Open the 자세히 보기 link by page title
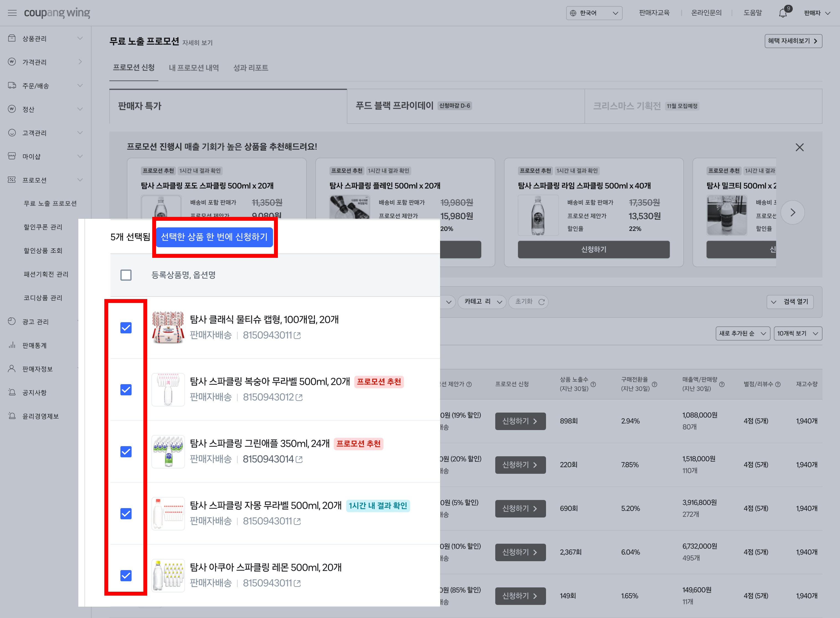840x618 pixels. [x=198, y=43]
